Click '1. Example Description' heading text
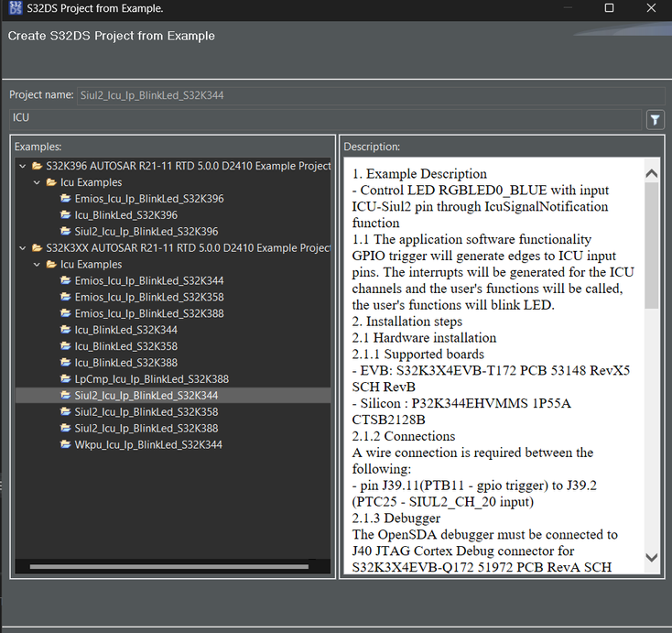Viewport: 672px width, 633px height. tap(419, 174)
